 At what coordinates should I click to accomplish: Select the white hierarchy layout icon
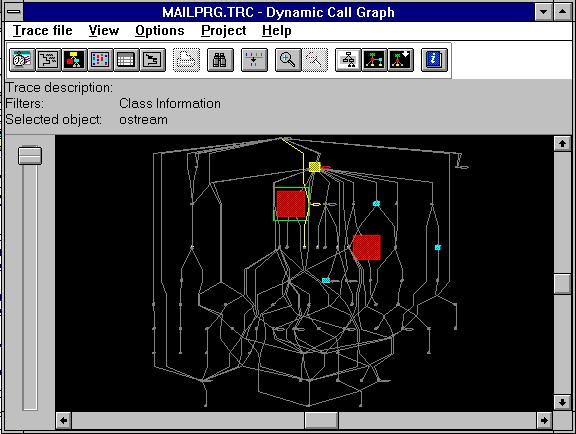click(348, 60)
